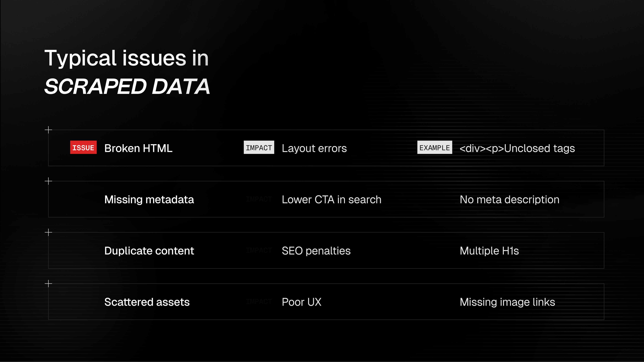The image size is (644, 362).
Task: Click the white IMPACT badge
Action: (x=259, y=147)
